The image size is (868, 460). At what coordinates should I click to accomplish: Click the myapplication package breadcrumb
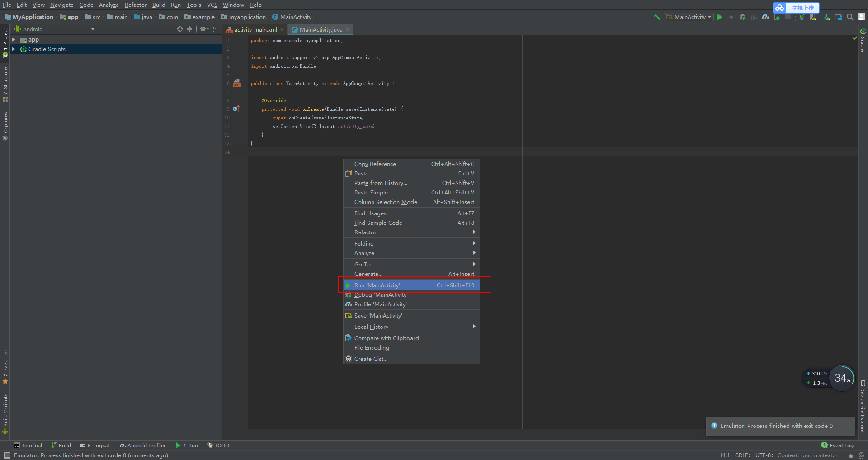pyautogui.click(x=244, y=17)
